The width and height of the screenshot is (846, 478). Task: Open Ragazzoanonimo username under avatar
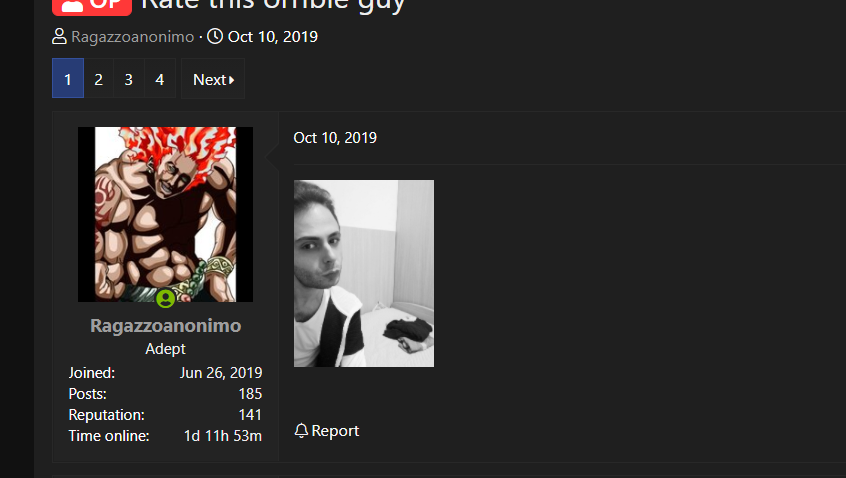[166, 325]
